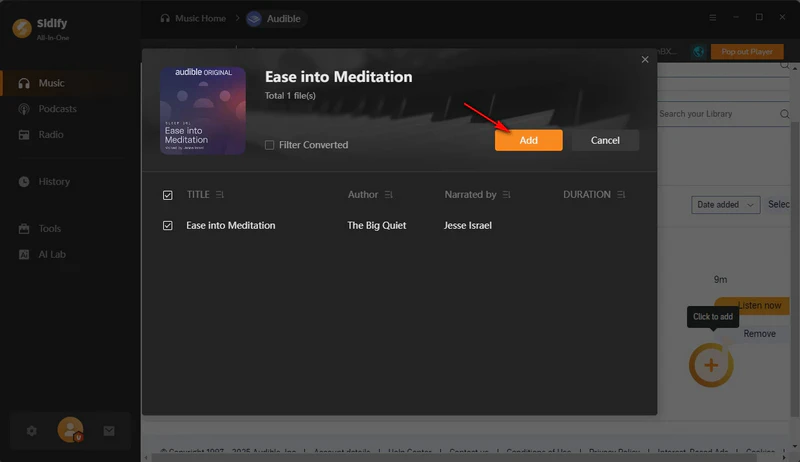Click the Music headphones icon
This screenshot has width=800, height=462.
click(24, 83)
